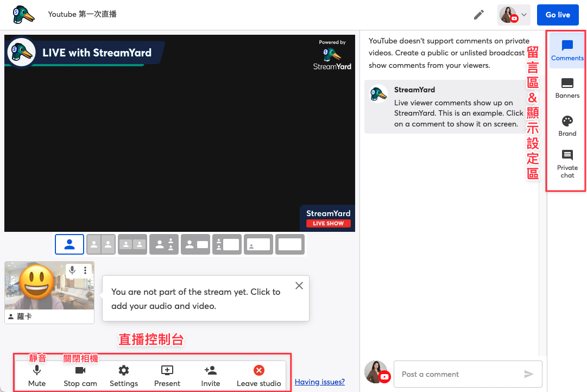The image size is (587, 392).
Task: Choose the two-person side-by-side layout
Action: point(101,244)
